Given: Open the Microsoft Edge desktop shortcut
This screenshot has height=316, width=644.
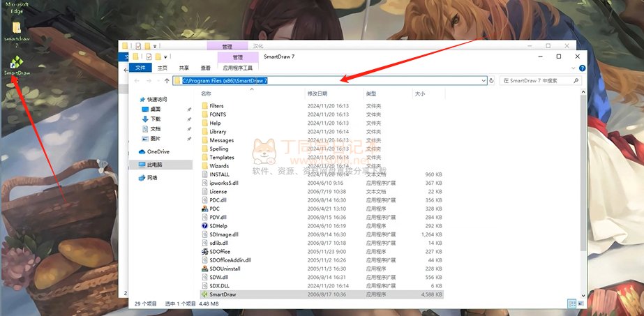Looking at the screenshot, I should pyautogui.click(x=17, y=8).
